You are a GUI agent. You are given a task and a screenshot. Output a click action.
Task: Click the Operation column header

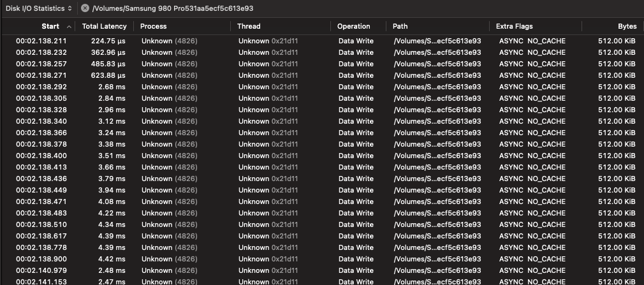(354, 26)
